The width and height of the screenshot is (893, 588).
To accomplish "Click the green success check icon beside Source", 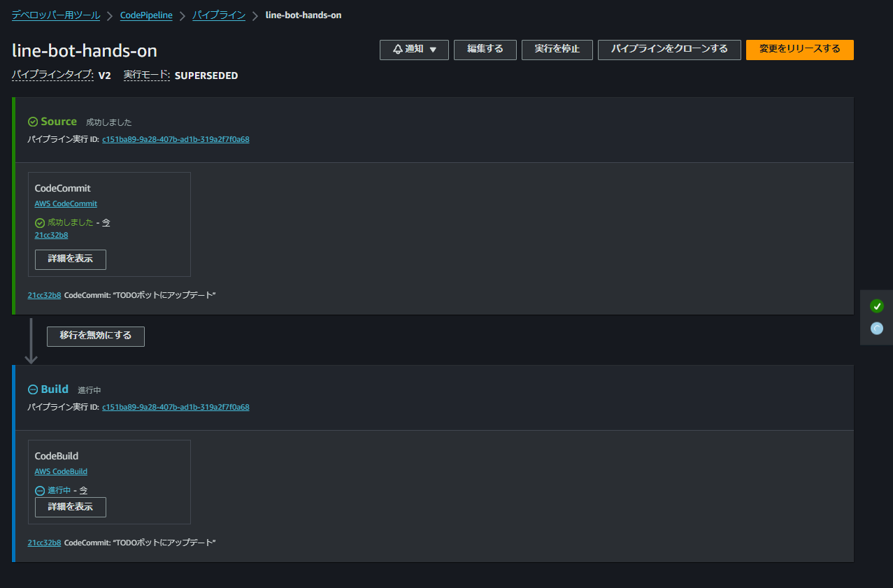I will point(31,120).
